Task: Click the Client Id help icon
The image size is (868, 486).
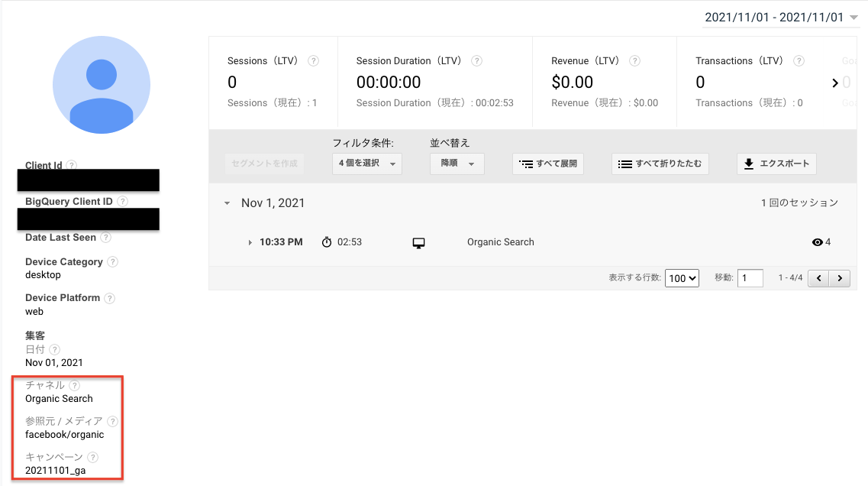Action: 72,165
